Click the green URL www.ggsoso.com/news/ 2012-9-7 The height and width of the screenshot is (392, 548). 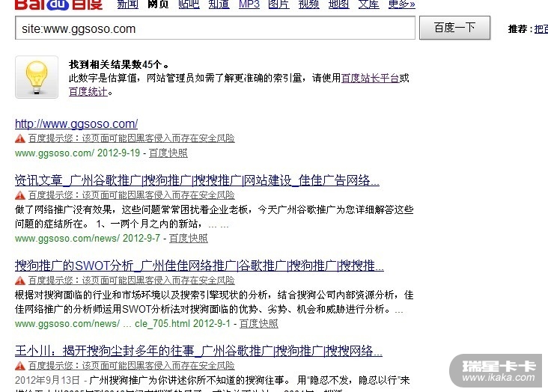[88, 239]
